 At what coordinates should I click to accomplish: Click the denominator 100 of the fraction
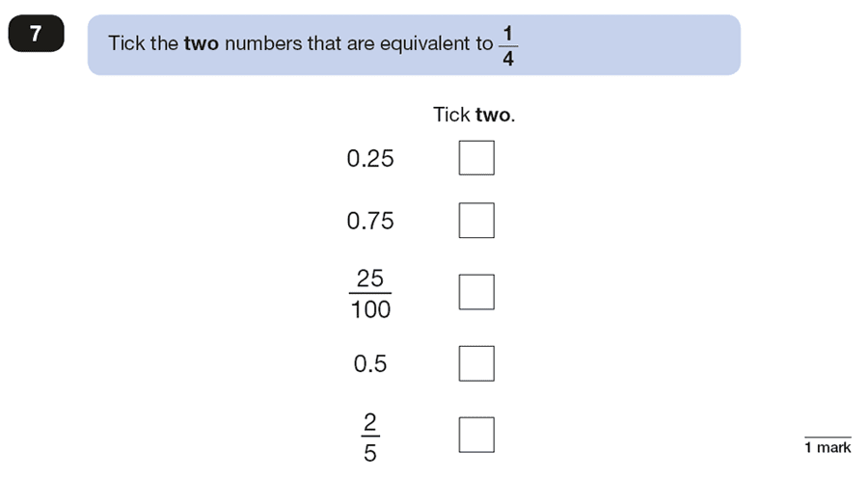pos(370,309)
